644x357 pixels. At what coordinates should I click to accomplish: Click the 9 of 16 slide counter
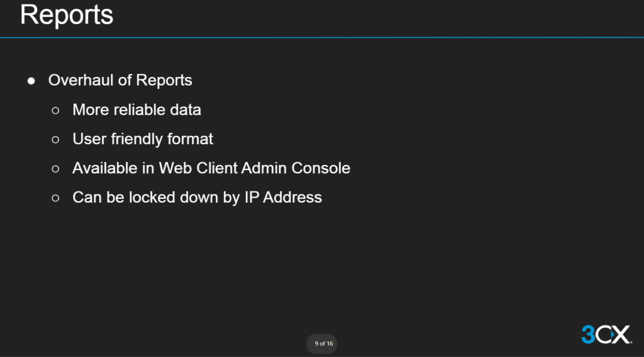(323, 344)
